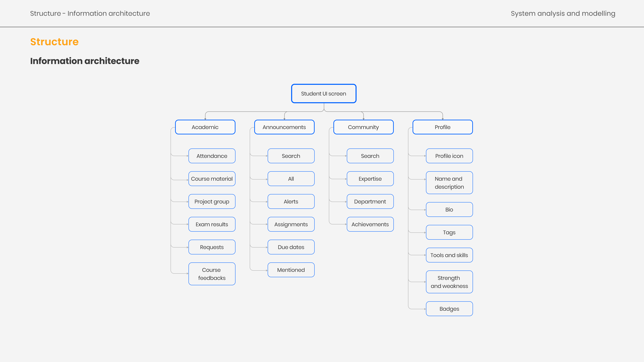Select the Due dates box
This screenshot has width=644, height=362.
tap(291, 247)
